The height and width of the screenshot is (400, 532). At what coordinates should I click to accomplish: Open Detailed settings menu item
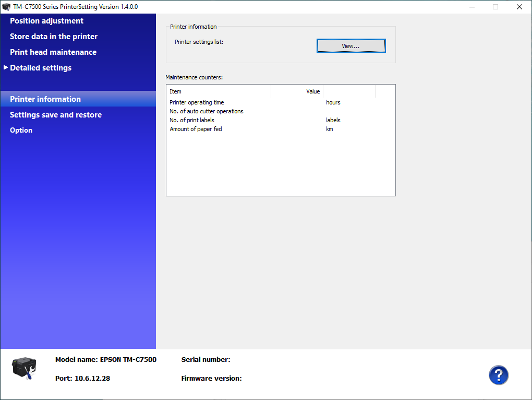coord(41,68)
